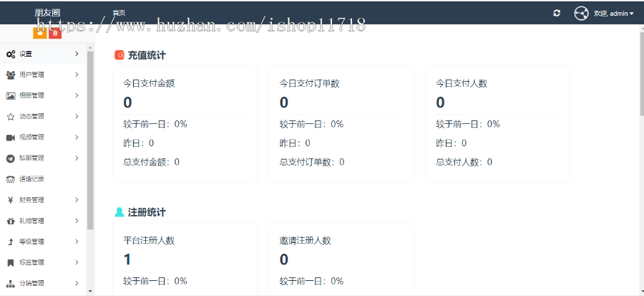The height and width of the screenshot is (296, 644).
Task: Open the 欢迎 admin dropdown menu
Action: (x=614, y=14)
